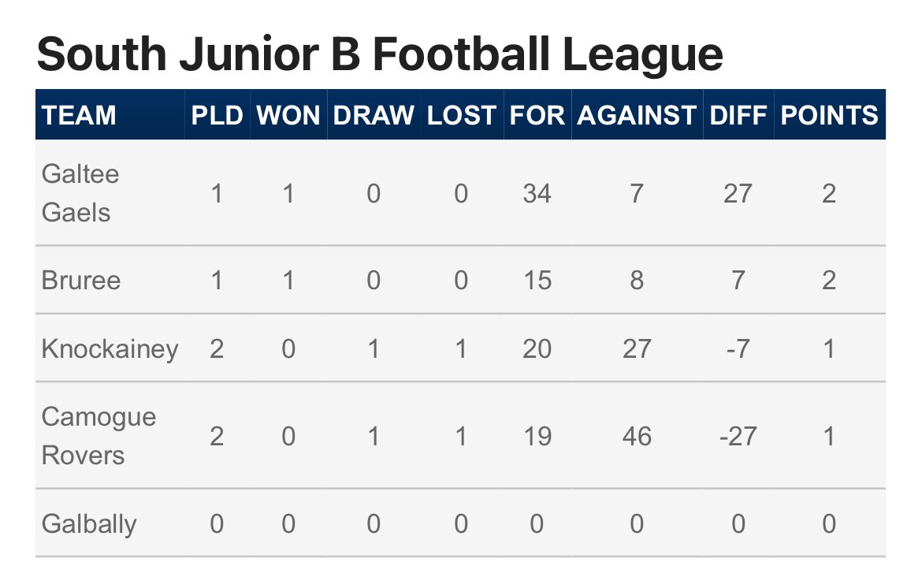Click the South Junior B Football League heading

380,54
